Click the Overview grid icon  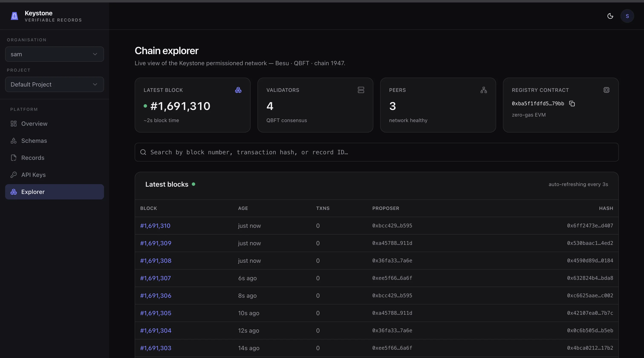point(13,124)
